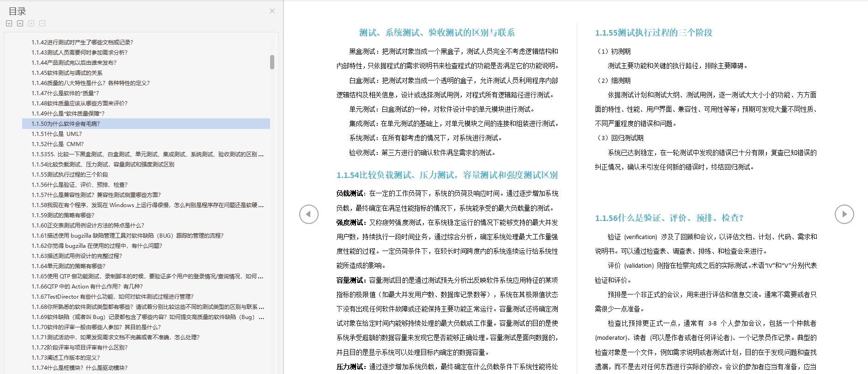This screenshot has width=868, height=374.
Task: Open outline entry 1.1.47什么是软件的质量
Action: pos(65,93)
